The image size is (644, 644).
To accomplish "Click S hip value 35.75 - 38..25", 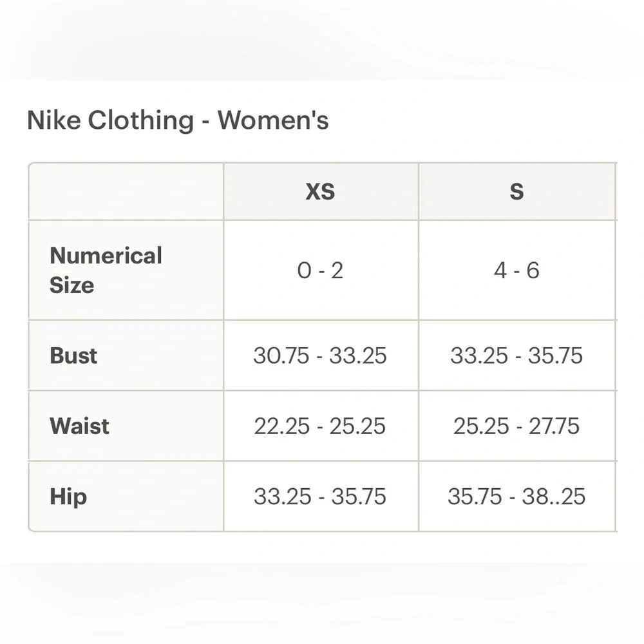I will click(516, 496).
